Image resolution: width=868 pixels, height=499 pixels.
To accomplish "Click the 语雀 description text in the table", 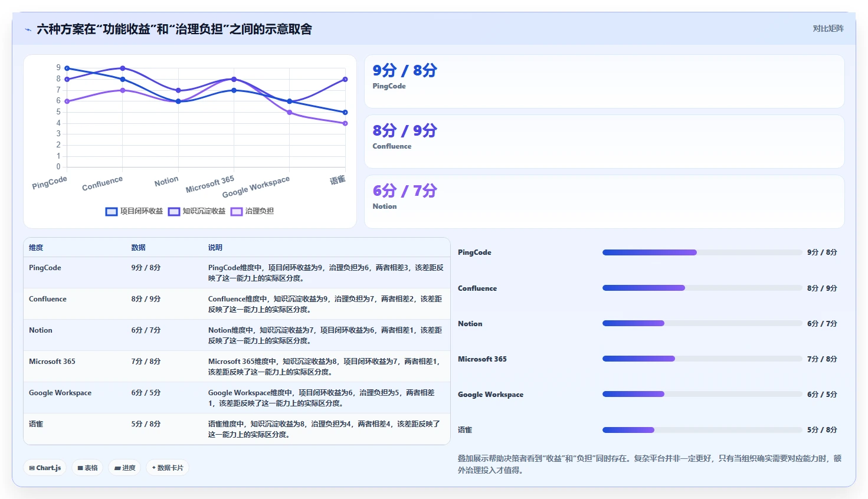I will point(324,429).
